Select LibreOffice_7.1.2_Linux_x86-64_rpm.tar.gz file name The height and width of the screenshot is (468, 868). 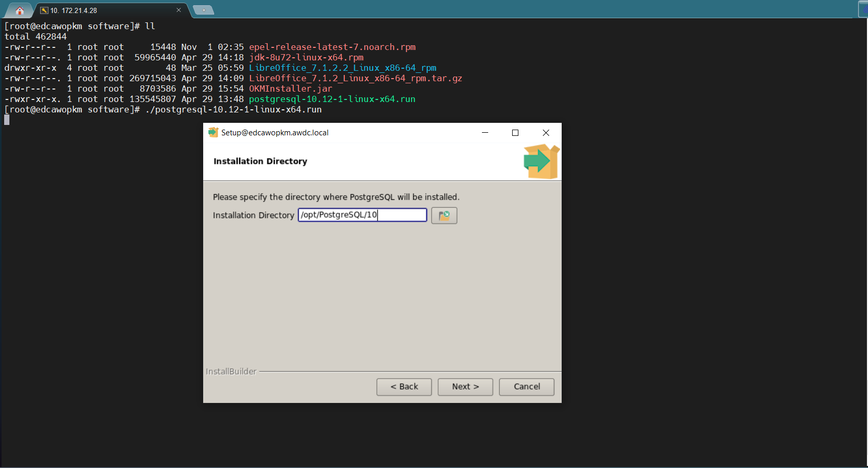[x=356, y=78]
